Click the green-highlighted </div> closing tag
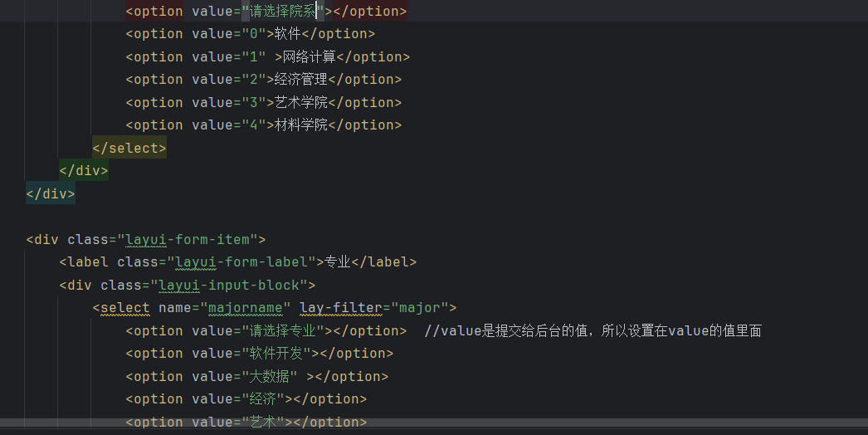 84,171
